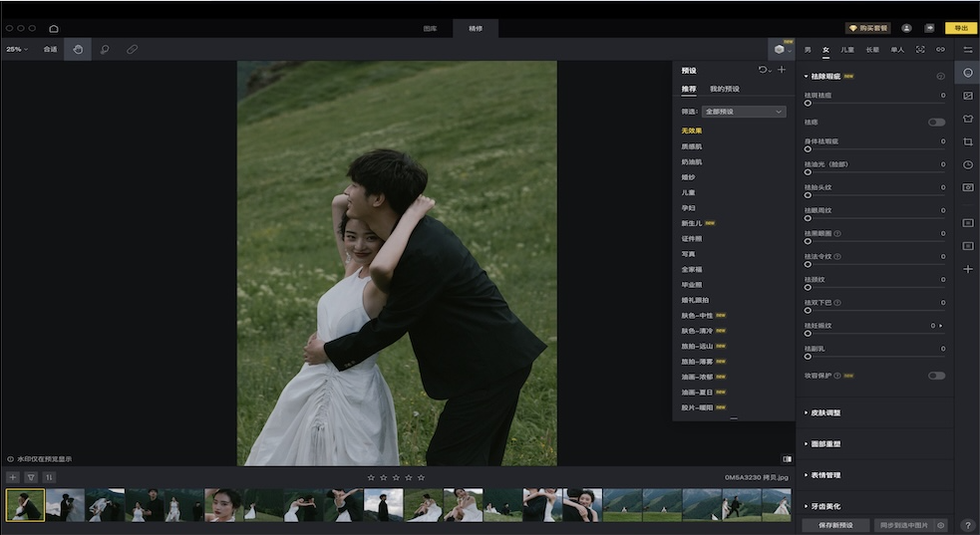Toggle the 祛痣 switch
Viewport: 980px width, 535px height.
[x=935, y=123]
